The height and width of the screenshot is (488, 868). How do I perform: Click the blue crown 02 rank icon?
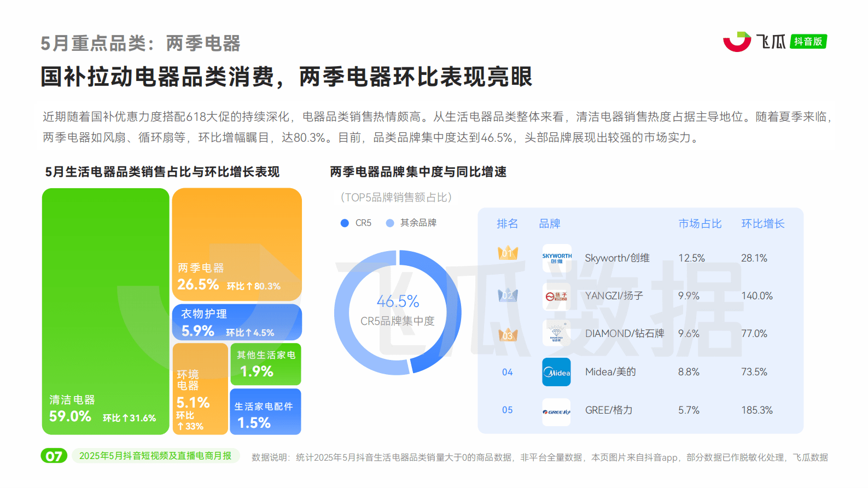click(508, 295)
